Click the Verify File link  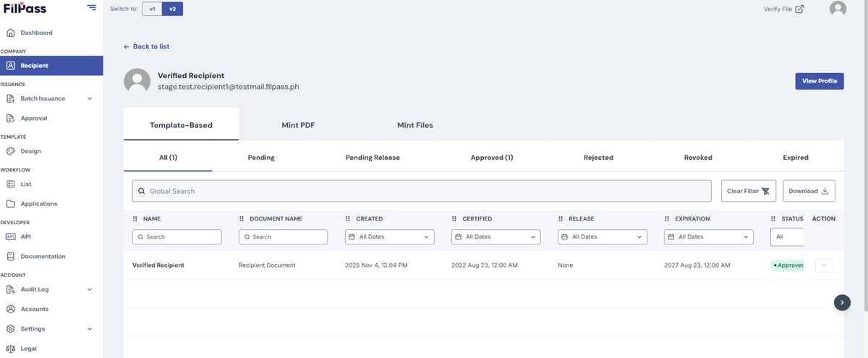[x=778, y=9]
